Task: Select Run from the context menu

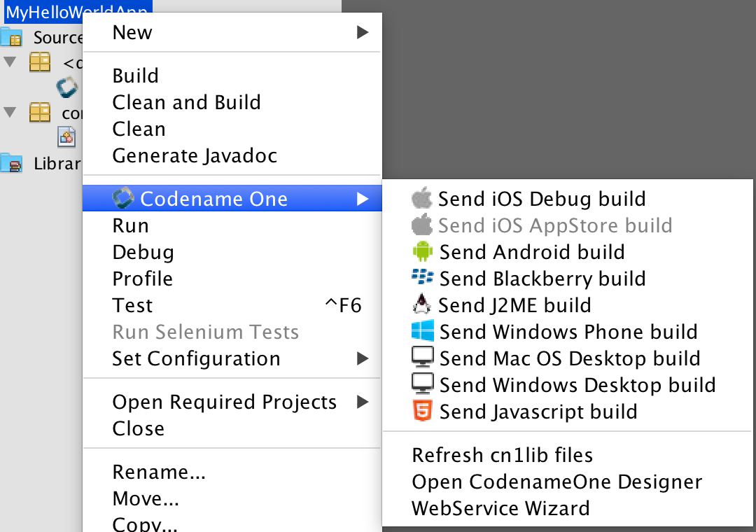Action: (x=130, y=225)
